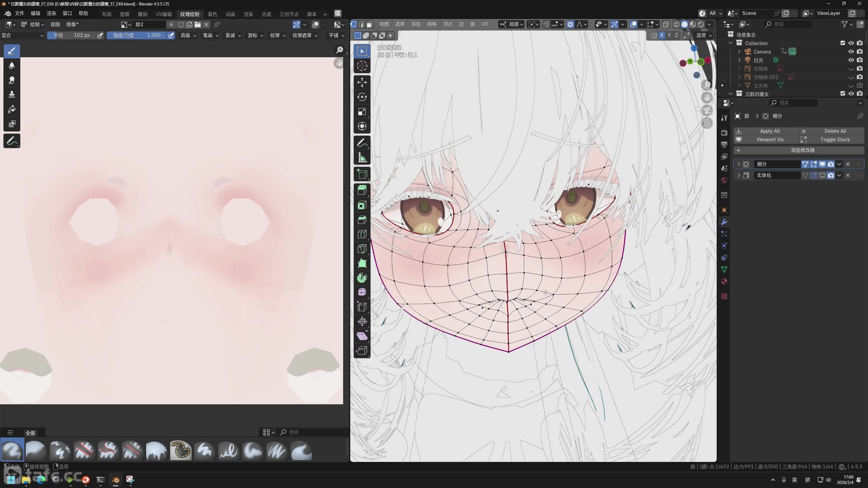Hide the Camera object in viewport
This screenshot has width=868, height=488.
pos(851,52)
